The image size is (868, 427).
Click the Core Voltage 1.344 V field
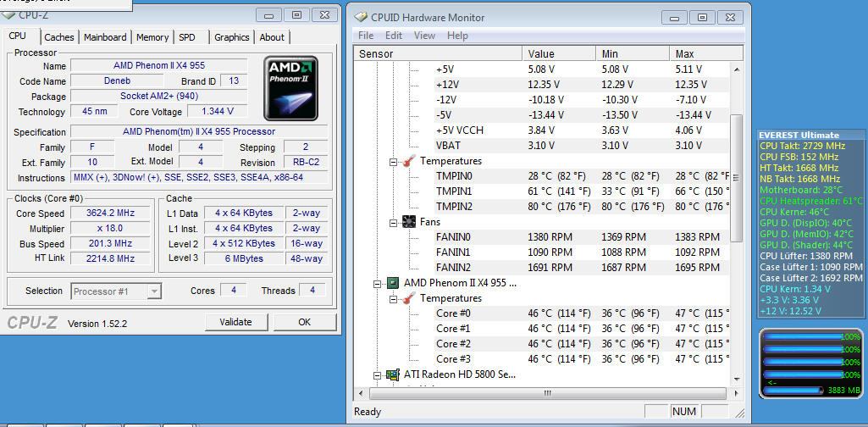click(217, 111)
